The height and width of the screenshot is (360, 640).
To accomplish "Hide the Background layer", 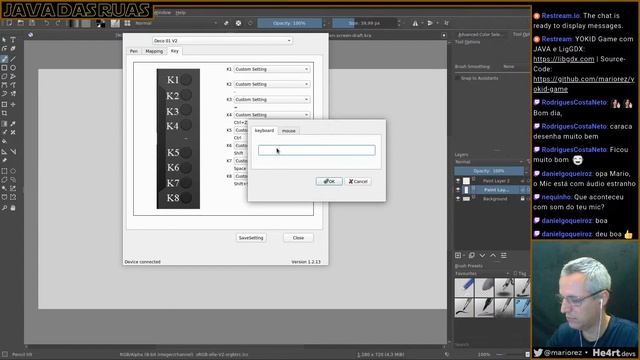I will [x=458, y=199].
